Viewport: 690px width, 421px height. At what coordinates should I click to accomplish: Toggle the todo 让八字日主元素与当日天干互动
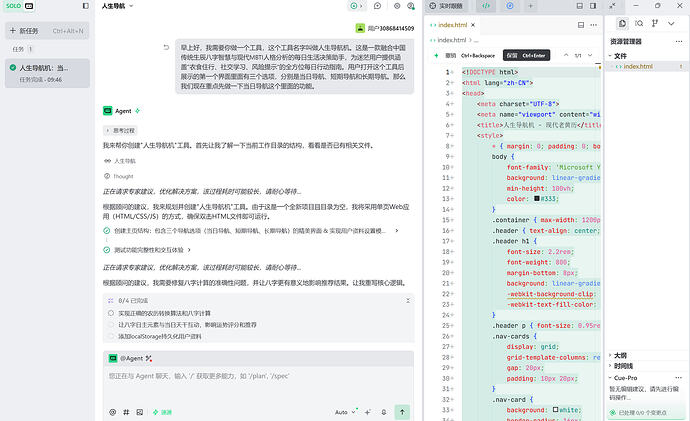pyautogui.click(x=111, y=325)
